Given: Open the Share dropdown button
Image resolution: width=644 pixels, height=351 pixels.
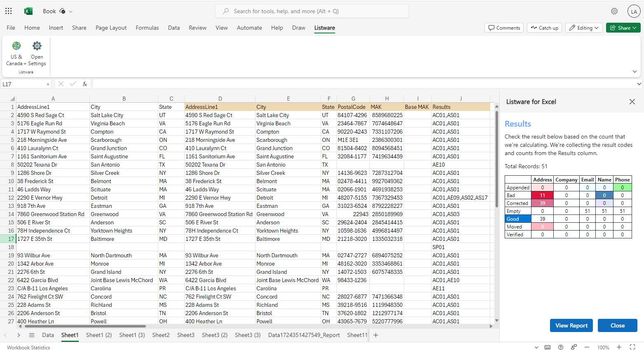Looking at the screenshot, I should click(x=623, y=28).
